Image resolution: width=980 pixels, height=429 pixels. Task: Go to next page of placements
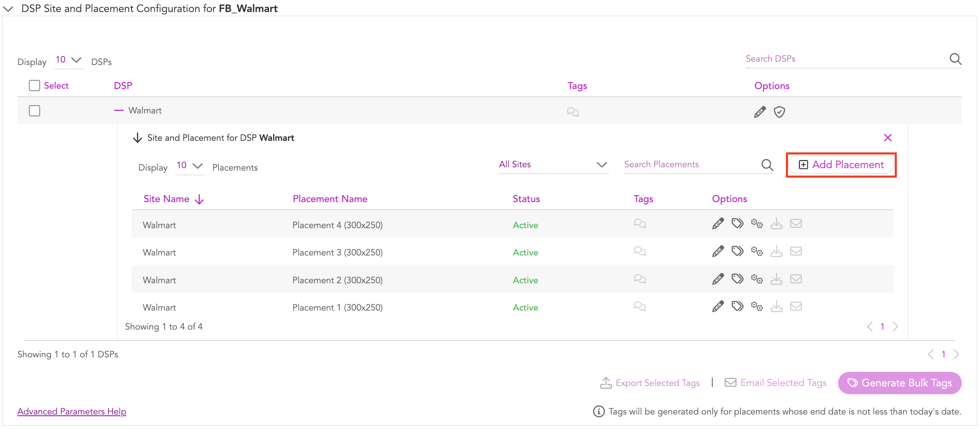(x=896, y=327)
